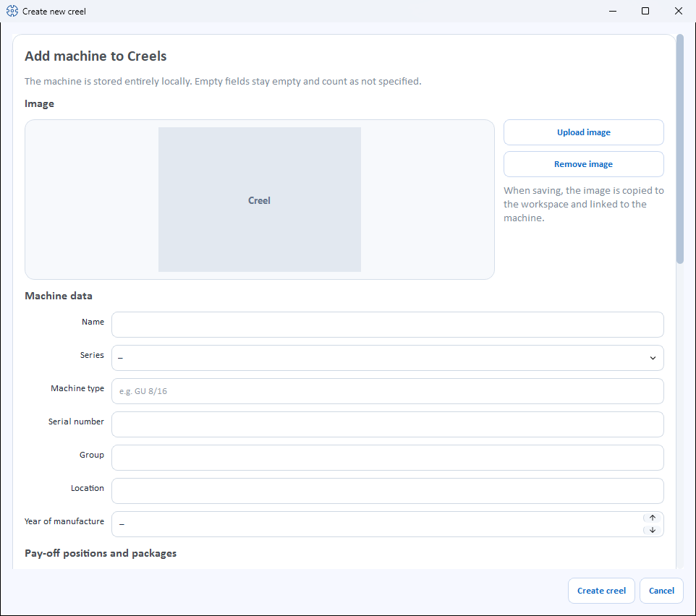Increase the Year of manufacture value
The width and height of the screenshot is (696, 616).
[652, 518]
